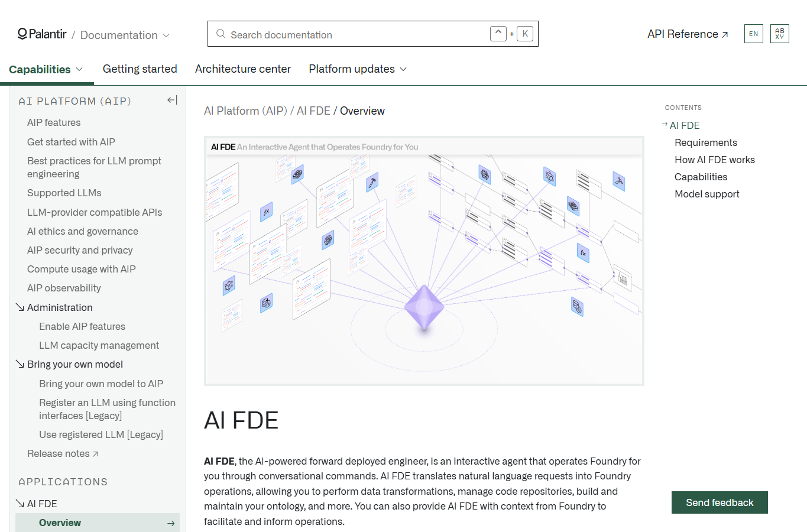This screenshot has height=532, width=807.
Task: Open Bring your own model to AIP
Action: pos(101,384)
